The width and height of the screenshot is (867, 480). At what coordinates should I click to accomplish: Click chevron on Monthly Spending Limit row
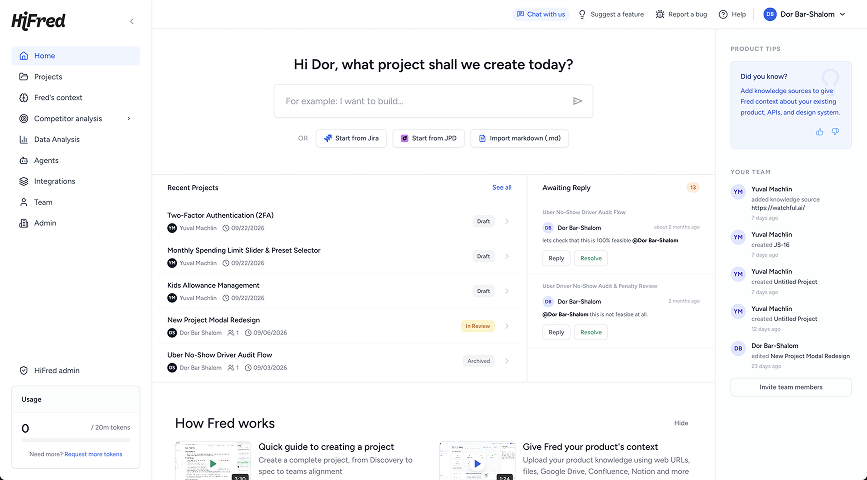tap(507, 256)
